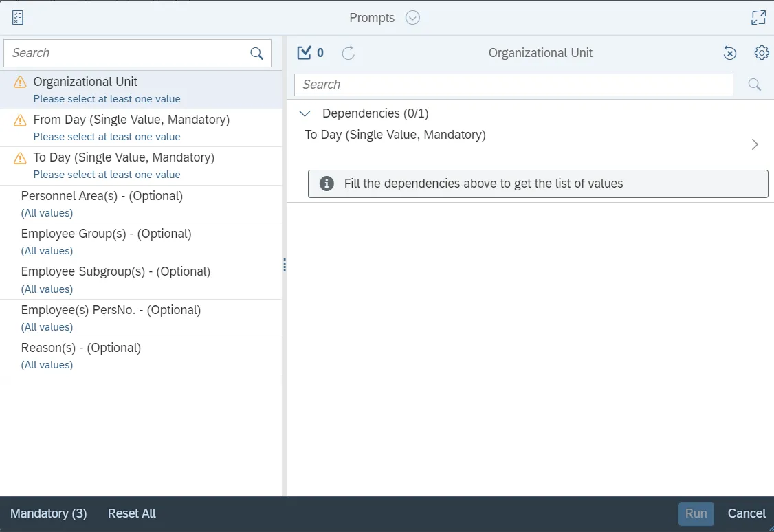Viewport: 774px width, 532px height.
Task: Collapse the Dependencies section
Action: (307, 113)
